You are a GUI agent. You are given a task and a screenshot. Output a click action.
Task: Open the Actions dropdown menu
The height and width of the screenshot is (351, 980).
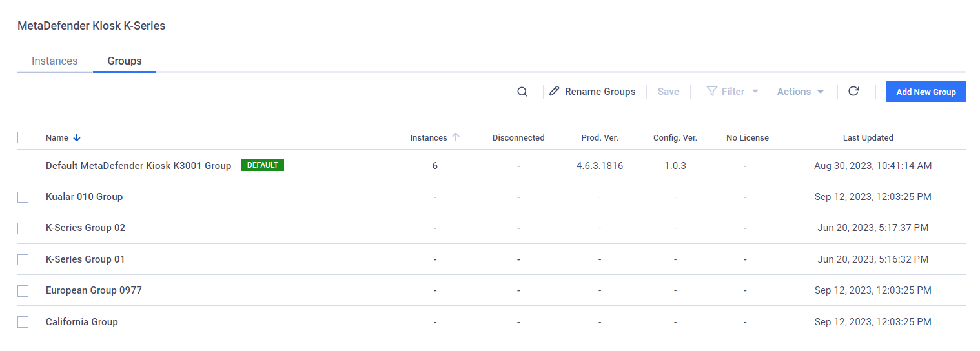801,92
